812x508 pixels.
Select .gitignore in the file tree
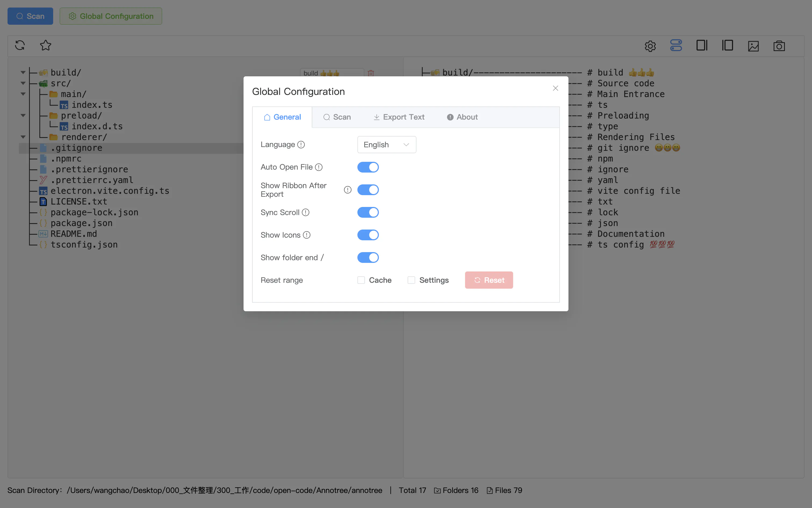pos(77,148)
